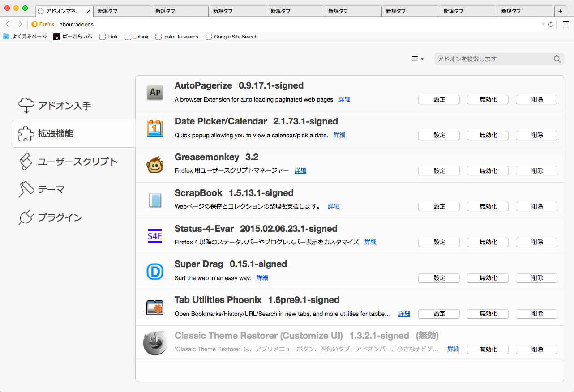Open the palmlife search bookmark

(x=177, y=37)
